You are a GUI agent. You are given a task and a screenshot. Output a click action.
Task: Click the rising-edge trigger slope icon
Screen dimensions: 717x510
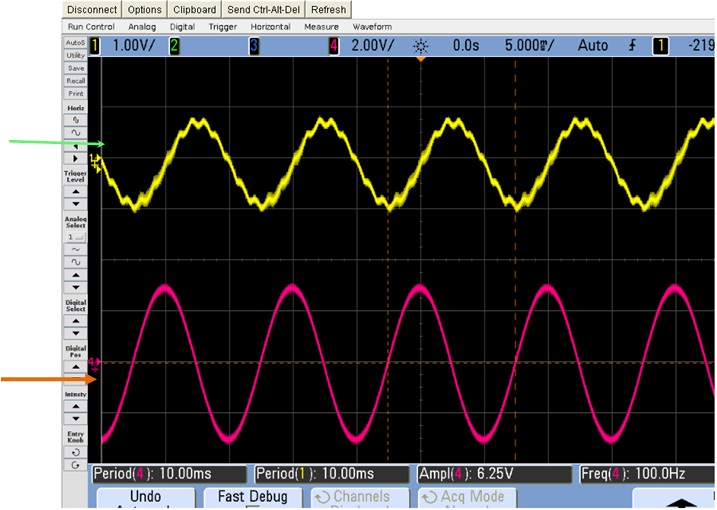point(632,46)
